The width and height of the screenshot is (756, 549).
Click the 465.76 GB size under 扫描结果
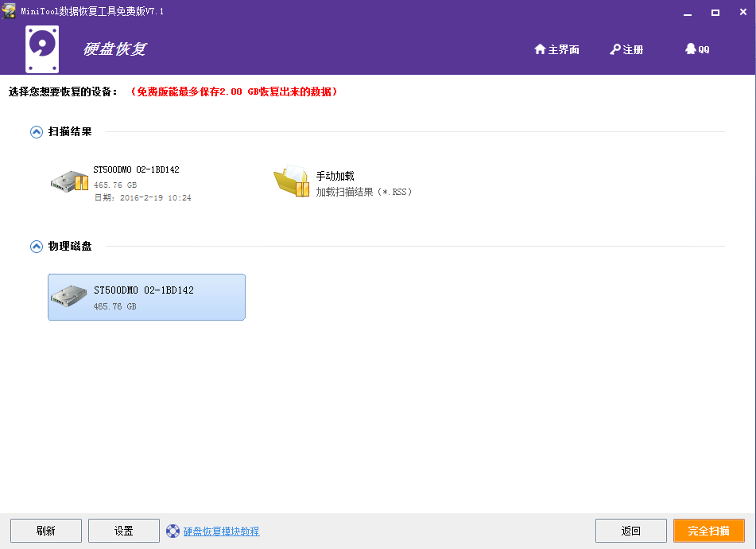(115, 185)
